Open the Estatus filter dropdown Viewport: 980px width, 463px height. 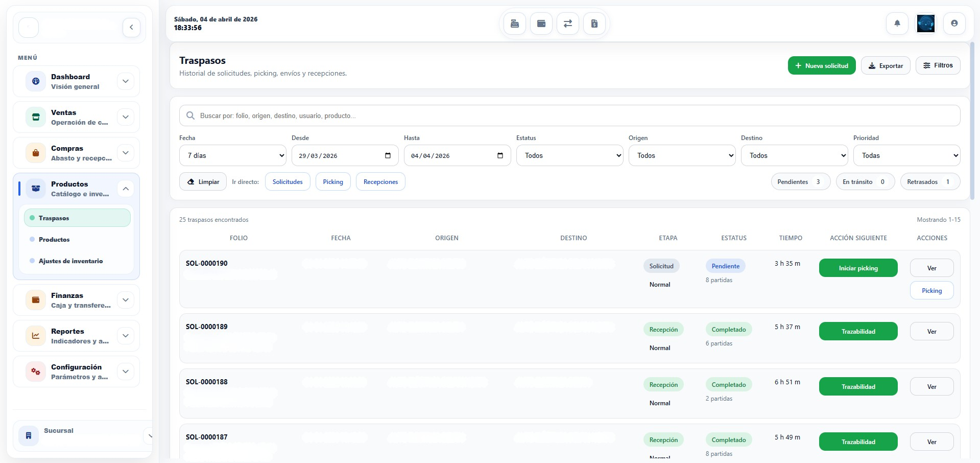(569, 156)
